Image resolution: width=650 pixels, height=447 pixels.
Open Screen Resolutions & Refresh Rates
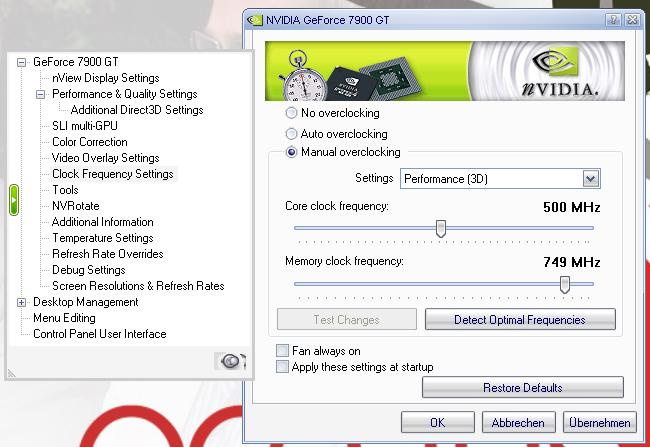click(138, 286)
